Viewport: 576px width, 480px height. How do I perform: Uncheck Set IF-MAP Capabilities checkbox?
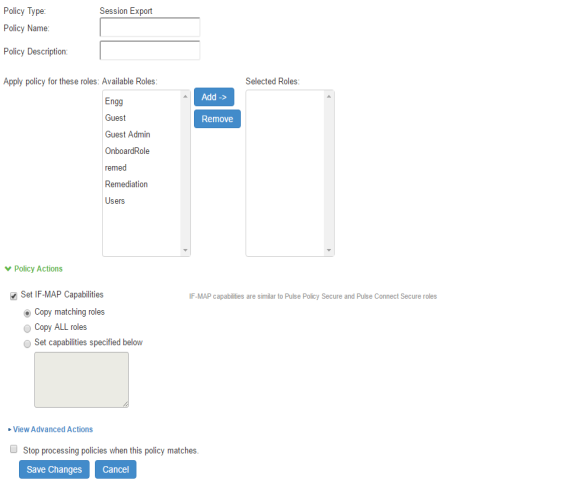click(14, 296)
